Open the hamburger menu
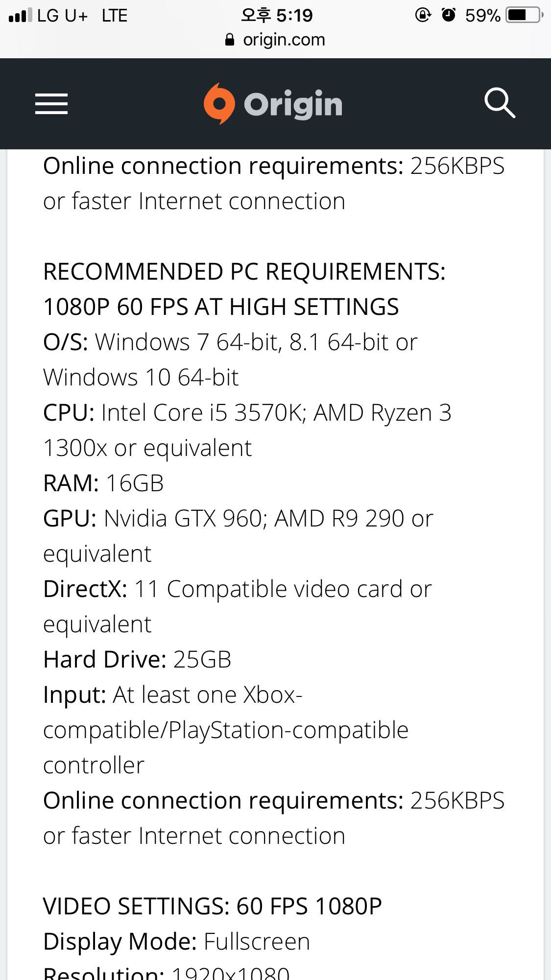The image size is (551, 980). pyautogui.click(x=51, y=104)
